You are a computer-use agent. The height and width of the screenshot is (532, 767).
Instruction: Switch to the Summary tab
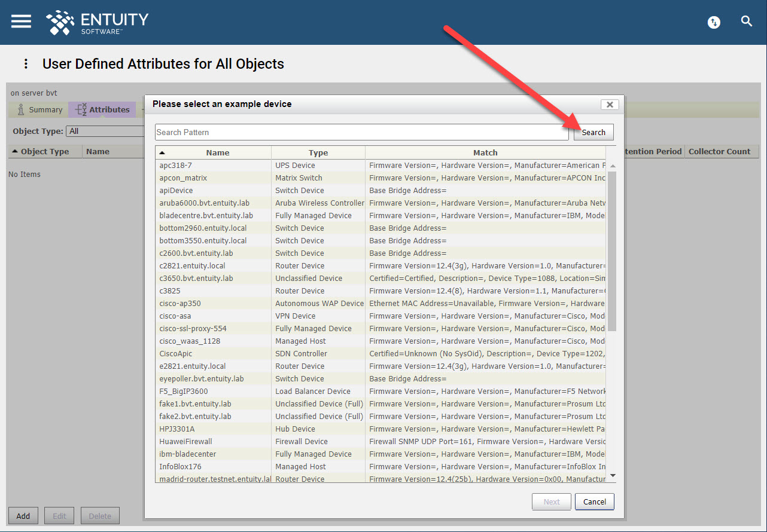39,110
